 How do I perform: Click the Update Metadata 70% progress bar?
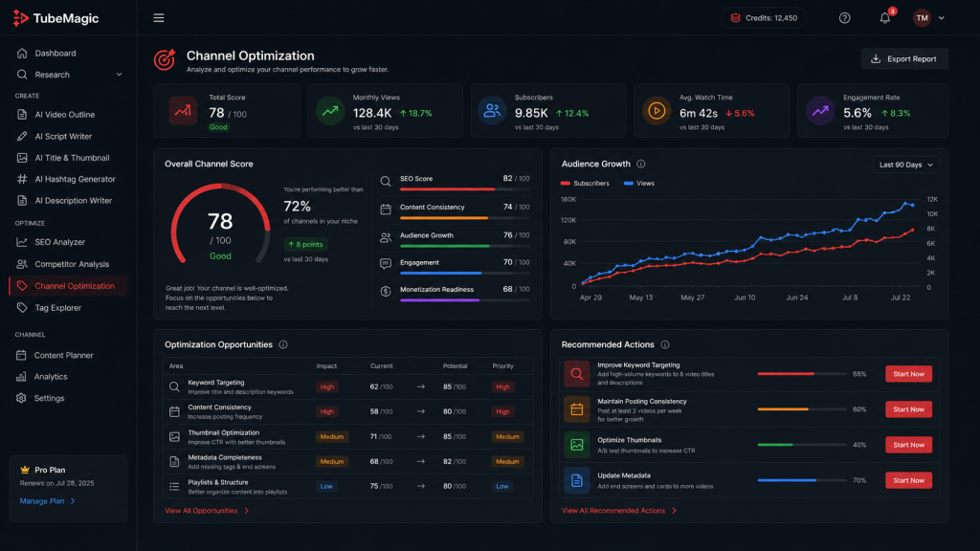tap(802, 480)
